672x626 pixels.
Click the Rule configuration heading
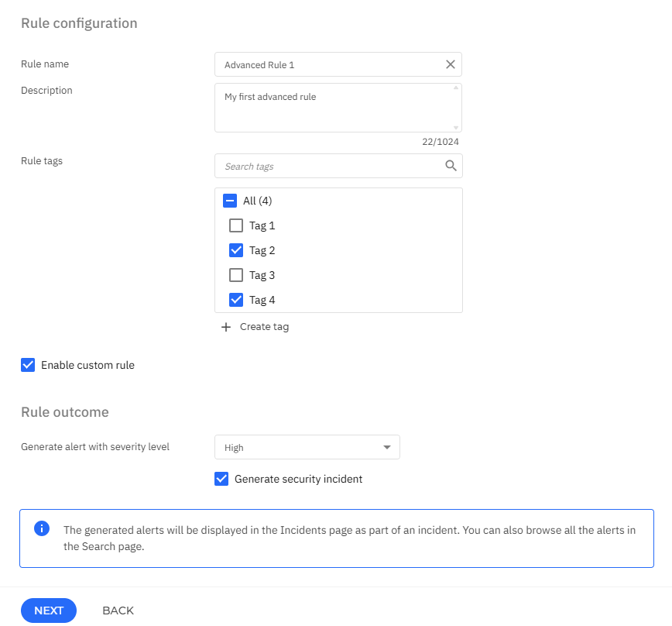pos(79,23)
